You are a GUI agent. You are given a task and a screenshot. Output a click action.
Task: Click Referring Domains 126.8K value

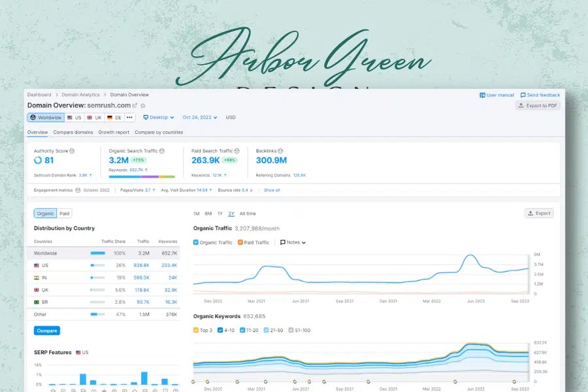coord(299,175)
